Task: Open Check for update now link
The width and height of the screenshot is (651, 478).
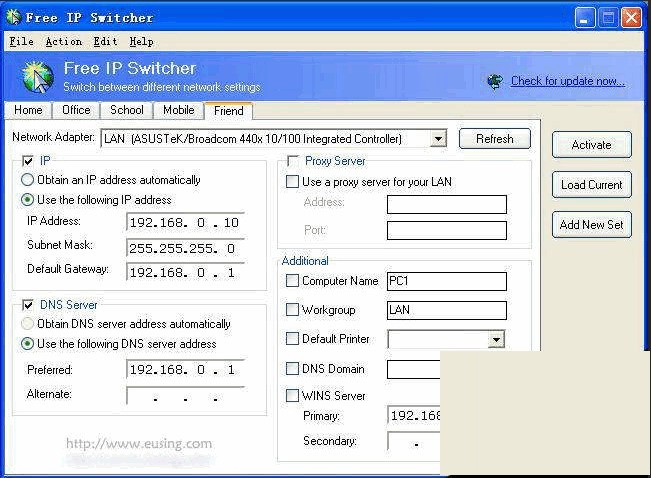Action: pyautogui.click(x=567, y=82)
